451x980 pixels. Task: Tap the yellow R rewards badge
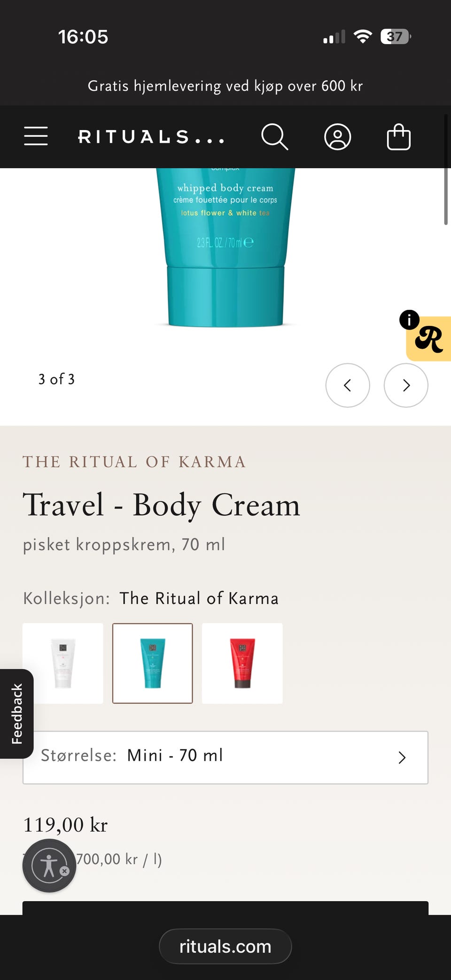pos(429,339)
